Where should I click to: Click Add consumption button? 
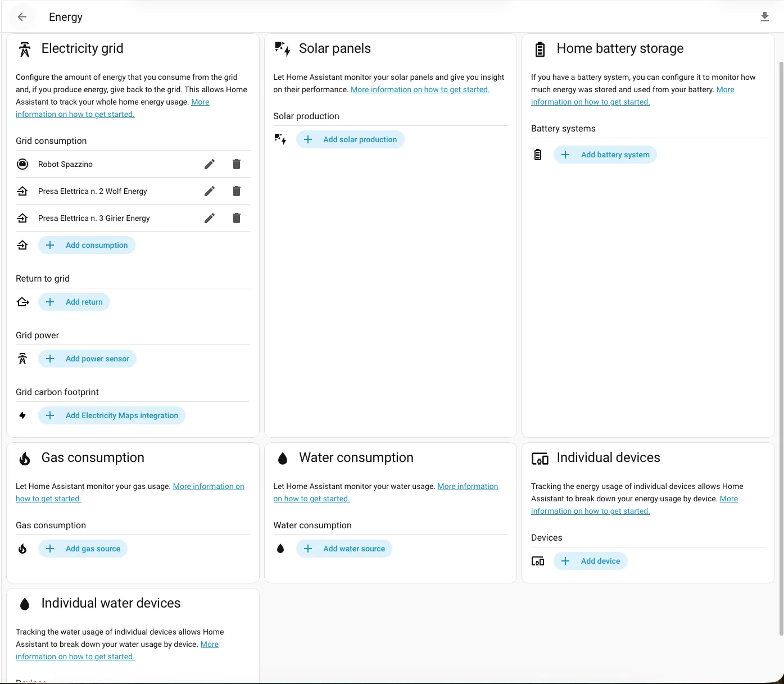(87, 245)
